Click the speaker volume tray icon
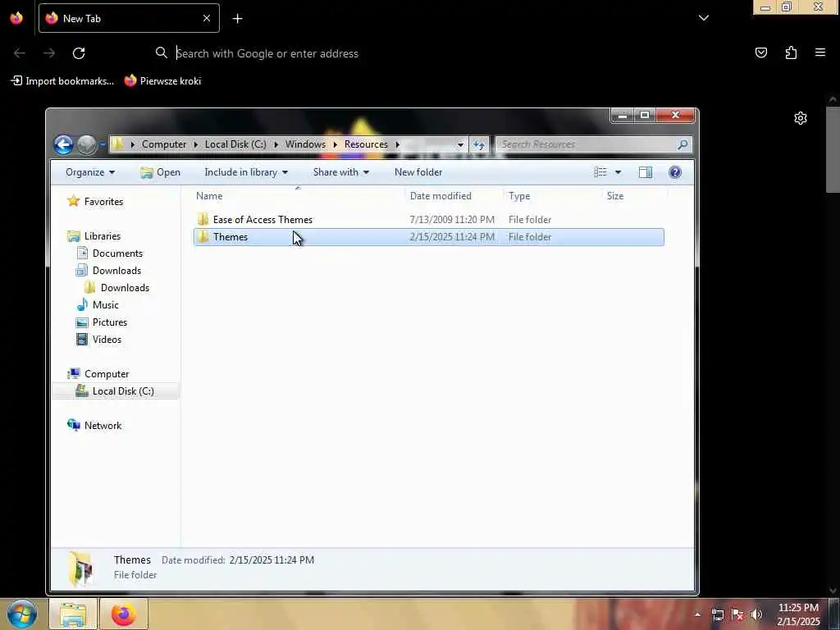Image resolution: width=840 pixels, height=630 pixels. click(756, 614)
